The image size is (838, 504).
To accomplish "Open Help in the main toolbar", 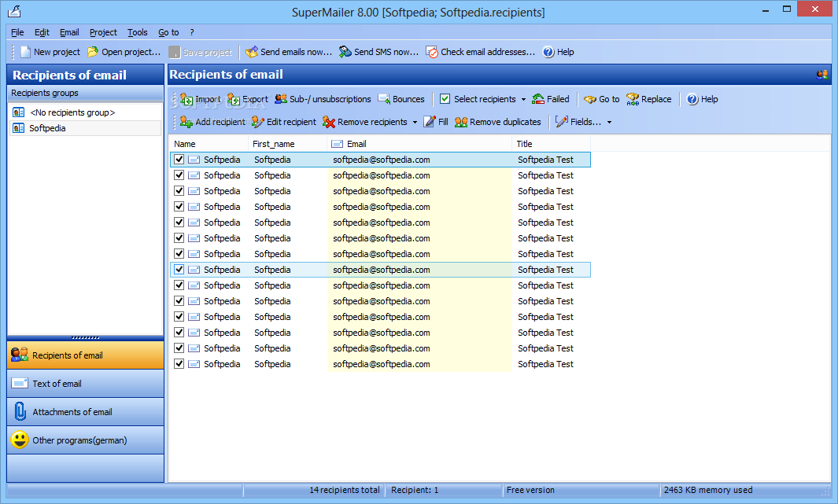I will 559,52.
